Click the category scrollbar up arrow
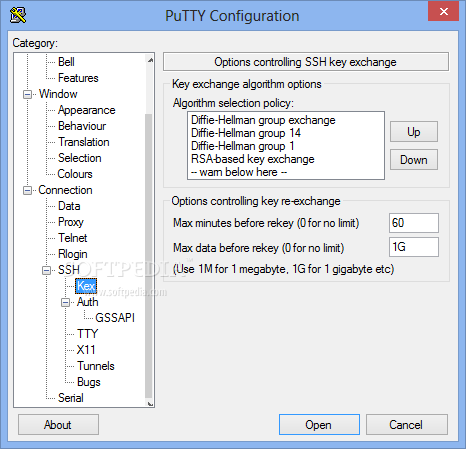 coord(150,60)
